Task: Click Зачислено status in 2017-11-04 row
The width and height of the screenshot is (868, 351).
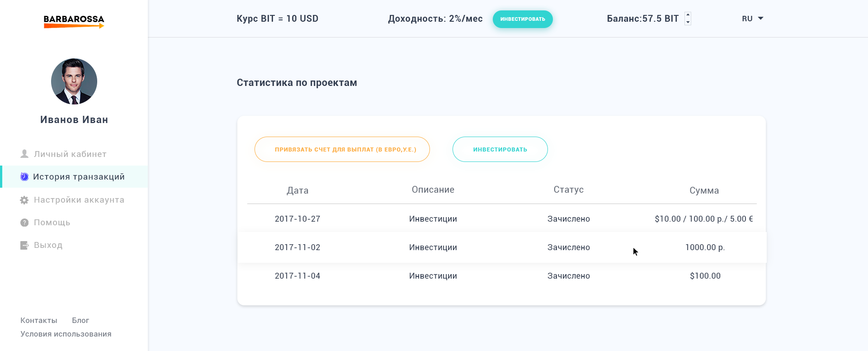Action: click(x=569, y=276)
